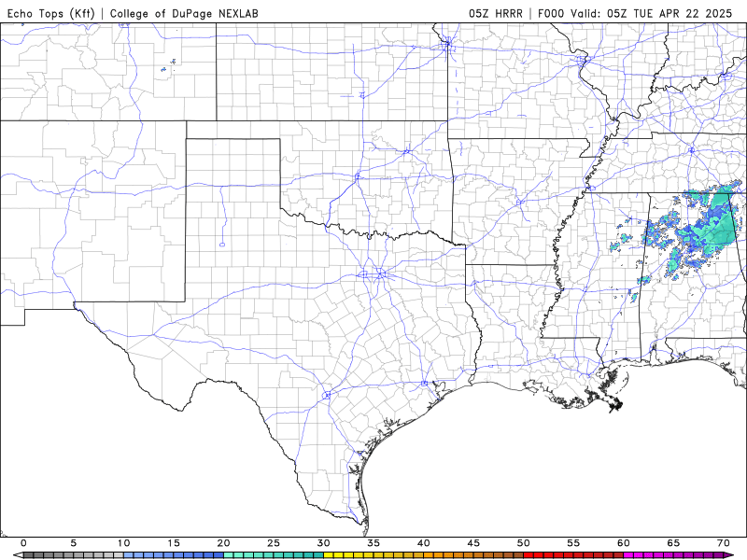This screenshot has width=747, height=560.
Task: Click the colorbar label '20'
Action: coord(224,543)
